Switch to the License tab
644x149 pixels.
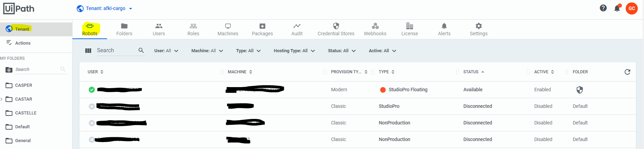click(410, 29)
